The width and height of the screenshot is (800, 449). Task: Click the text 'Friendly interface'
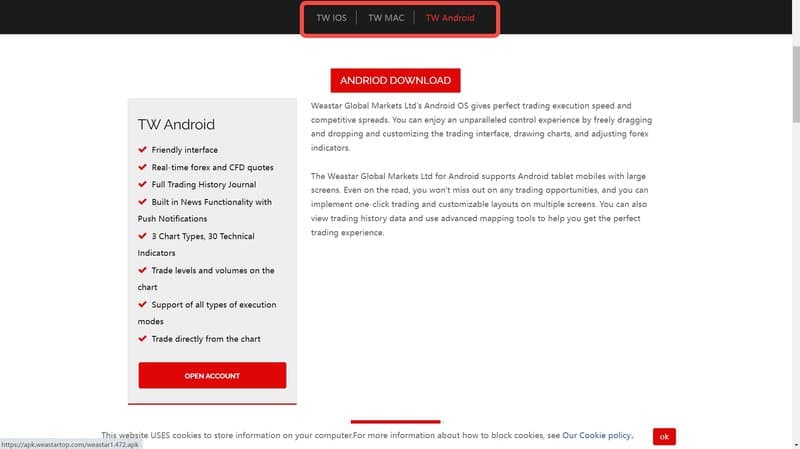click(185, 150)
